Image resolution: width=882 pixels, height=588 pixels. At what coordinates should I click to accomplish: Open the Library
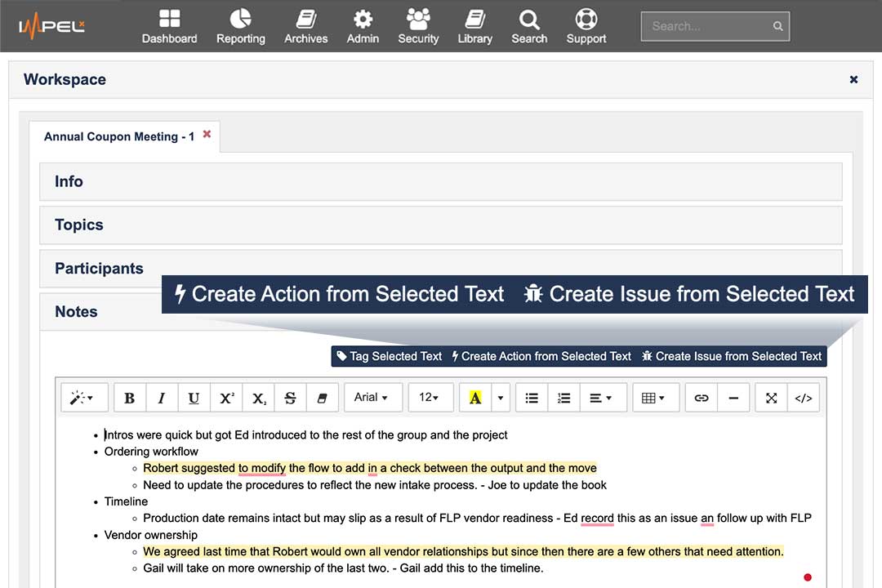pyautogui.click(x=474, y=26)
